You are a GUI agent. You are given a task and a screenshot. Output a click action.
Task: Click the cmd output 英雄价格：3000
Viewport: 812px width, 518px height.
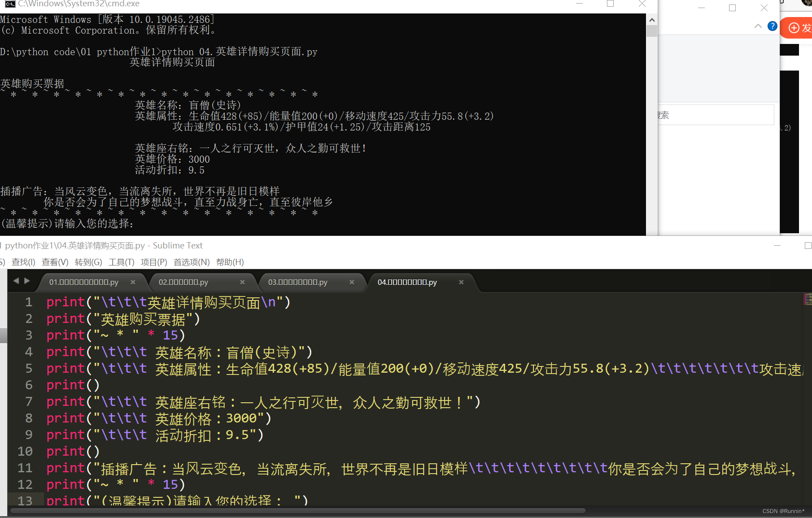pos(173,159)
